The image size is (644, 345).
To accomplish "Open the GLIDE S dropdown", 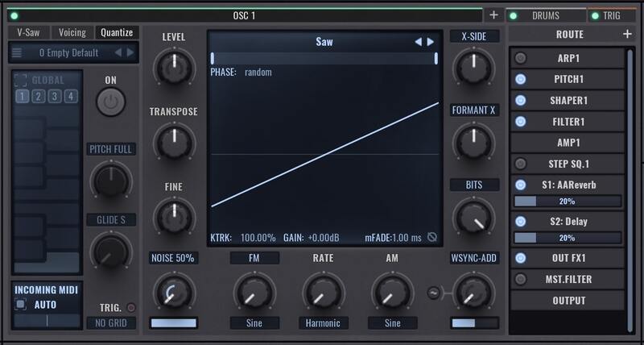I will click(x=111, y=220).
